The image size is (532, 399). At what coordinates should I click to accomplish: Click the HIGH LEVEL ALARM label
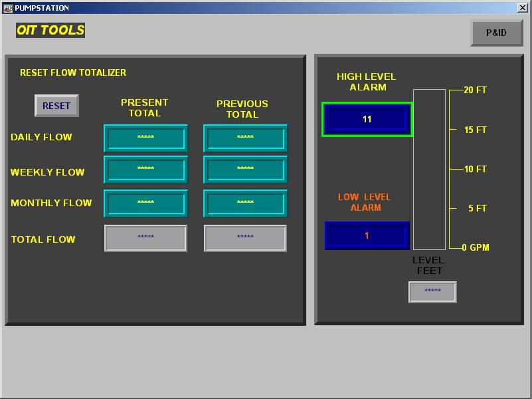pyautogui.click(x=367, y=82)
